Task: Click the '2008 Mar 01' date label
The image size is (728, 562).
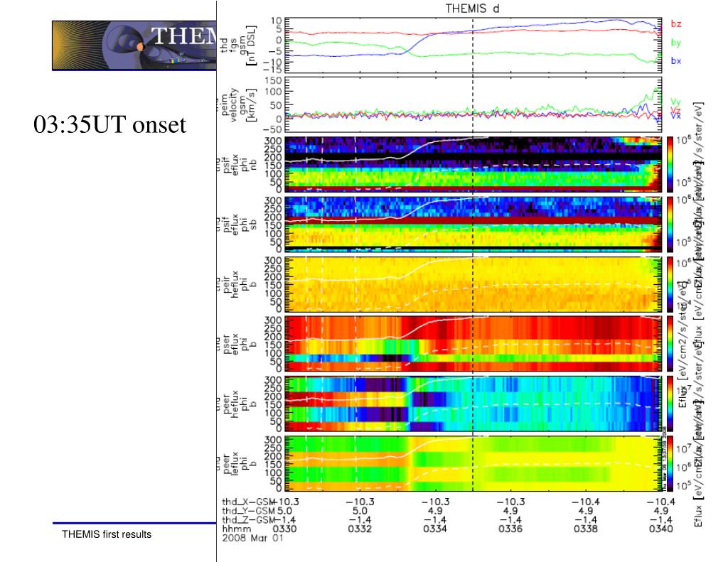Action: pos(252,538)
